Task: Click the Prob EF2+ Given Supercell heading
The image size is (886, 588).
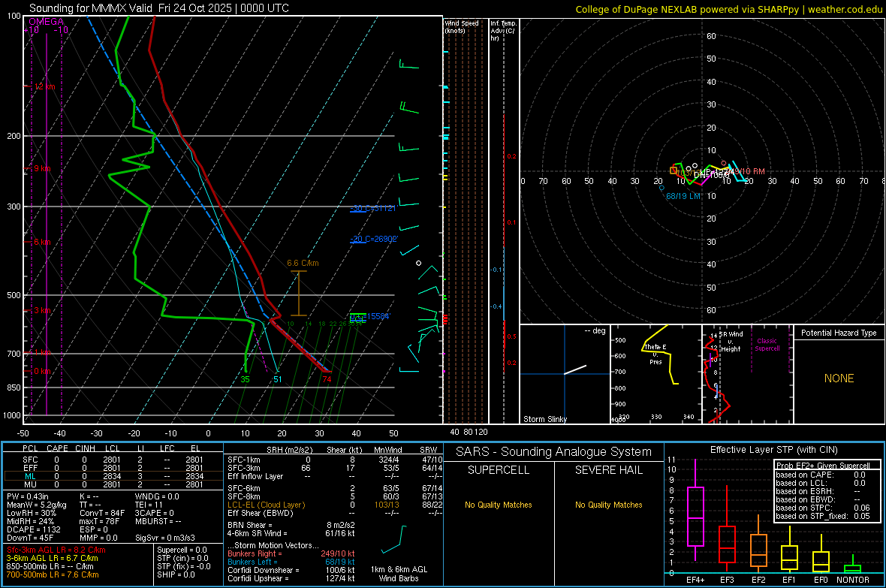Action: [823, 466]
